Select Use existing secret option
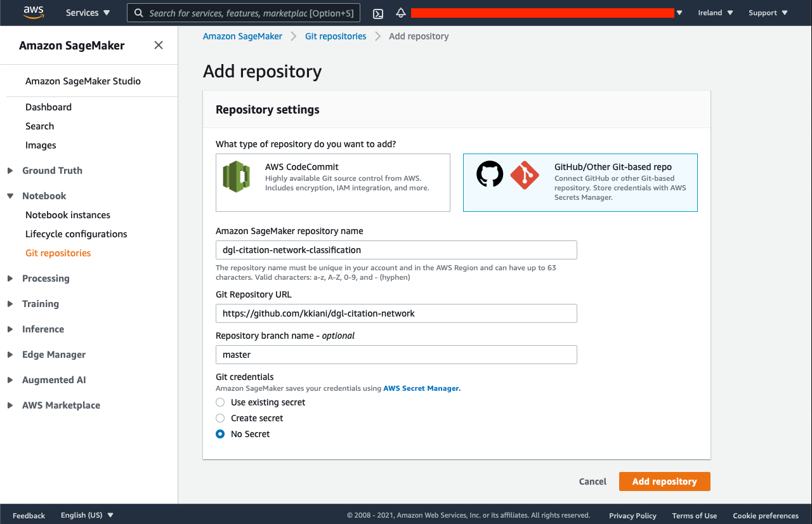This screenshot has height=524, width=812. [x=220, y=402]
